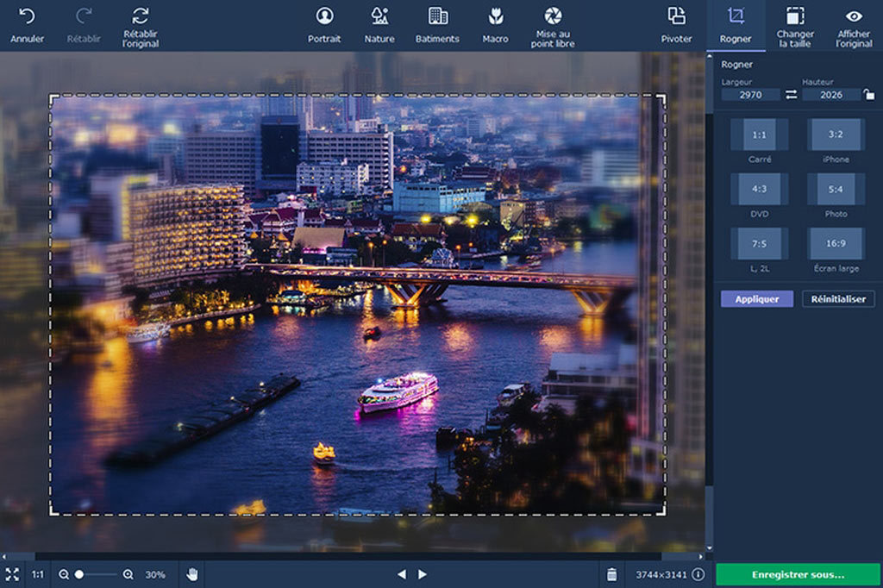Choose the 5:4 Photo crop preset
Image resolution: width=883 pixels, height=588 pixels.
[836, 189]
